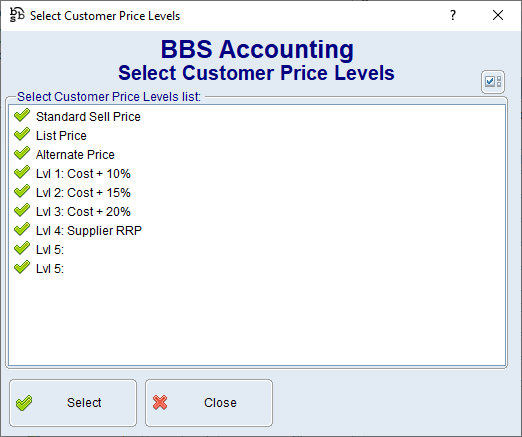522x437 pixels.
Task: Uncheck the List Price tick mark
Action: click(x=22, y=134)
